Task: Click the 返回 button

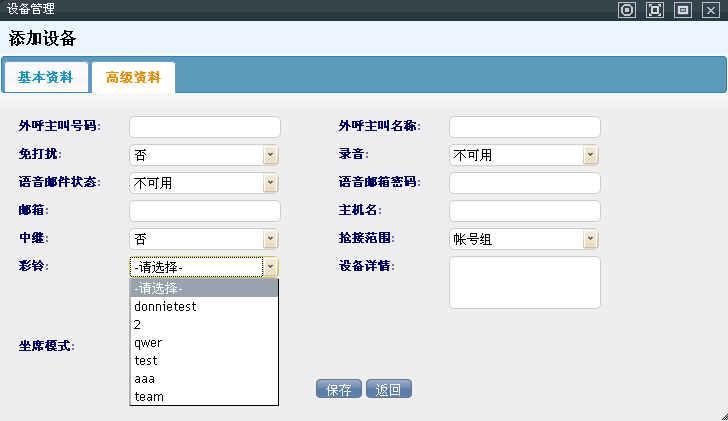Action: click(x=389, y=390)
